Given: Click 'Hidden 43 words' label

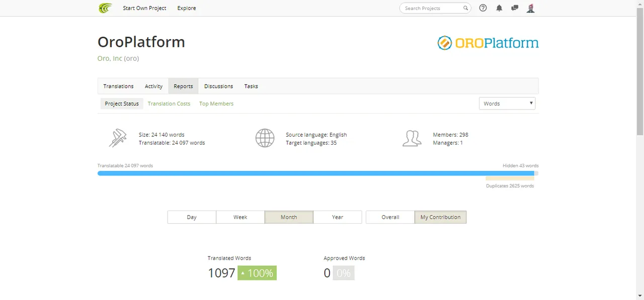Looking at the screenshot, I should (x=521, y=165).
